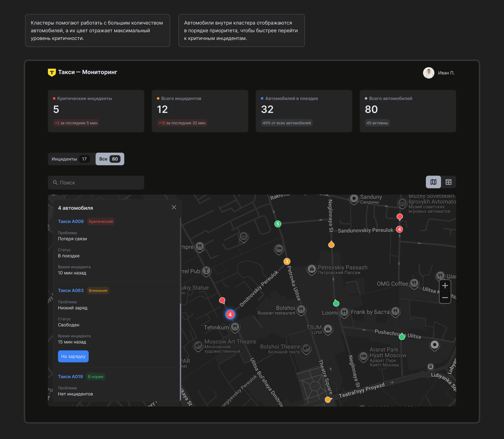Viewport: 504px width, 439px height.
Task: Open Всего инцидентов card
Action: tap(200, 111)
